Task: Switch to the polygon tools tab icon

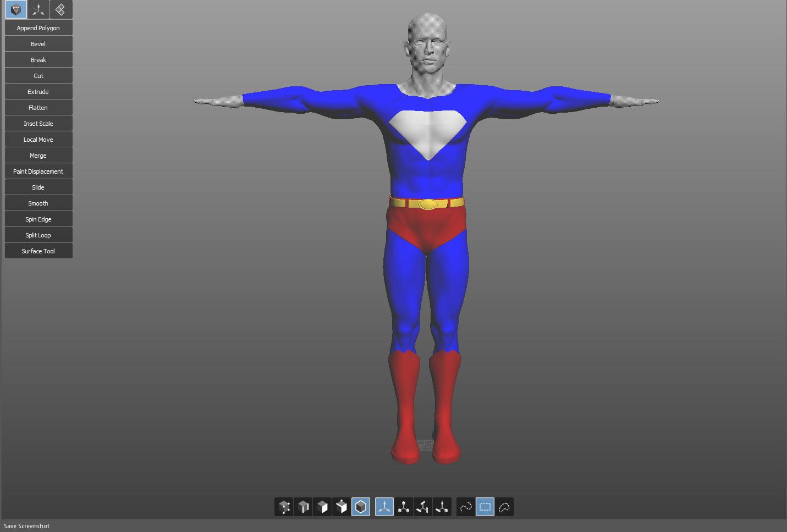Action: click(x=15, y=9)
